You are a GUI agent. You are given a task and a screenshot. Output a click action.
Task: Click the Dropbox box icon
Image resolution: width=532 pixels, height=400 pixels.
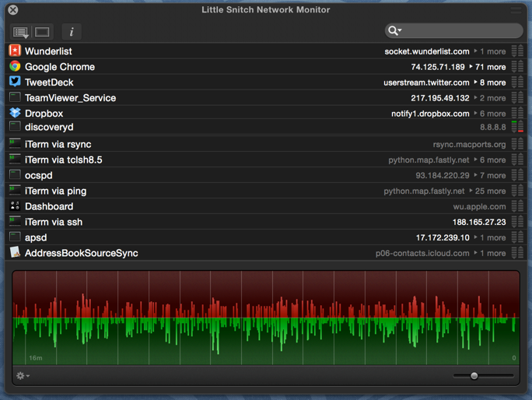pos(15,113)
